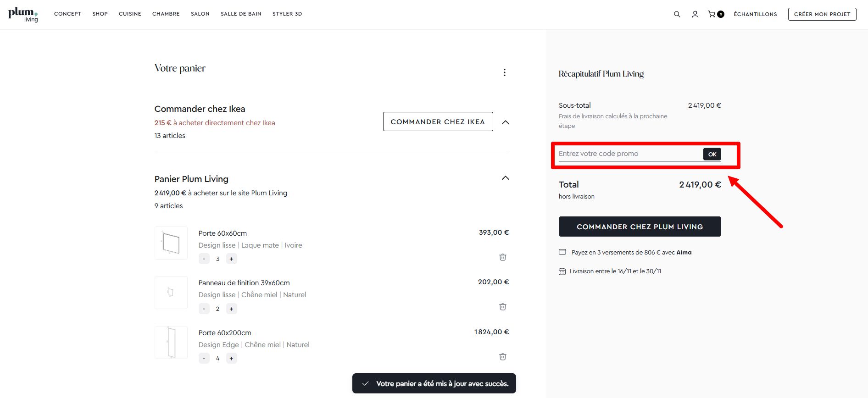The image size is (868, 398).
Task: Increase quantity of Porte 60x200cm
Action: (x=232, y=359)
